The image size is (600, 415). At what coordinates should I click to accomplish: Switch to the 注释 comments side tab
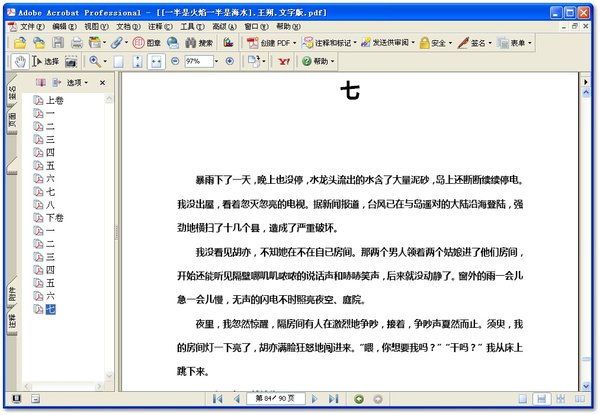pos(12,321)
